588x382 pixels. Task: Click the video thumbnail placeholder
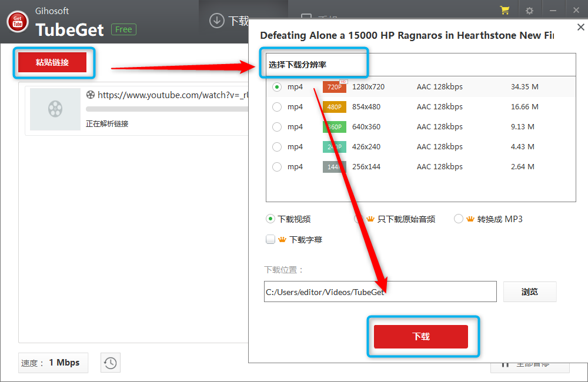coord(55,109)
